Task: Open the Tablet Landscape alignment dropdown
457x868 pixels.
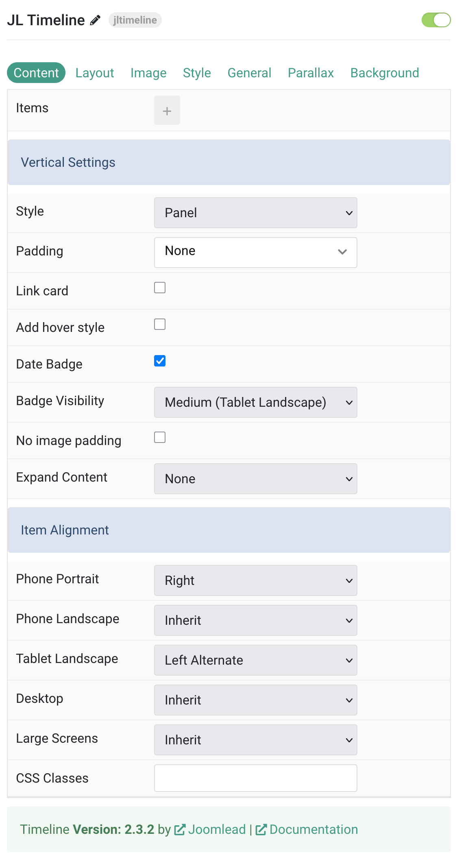Action: click(256, 660)
